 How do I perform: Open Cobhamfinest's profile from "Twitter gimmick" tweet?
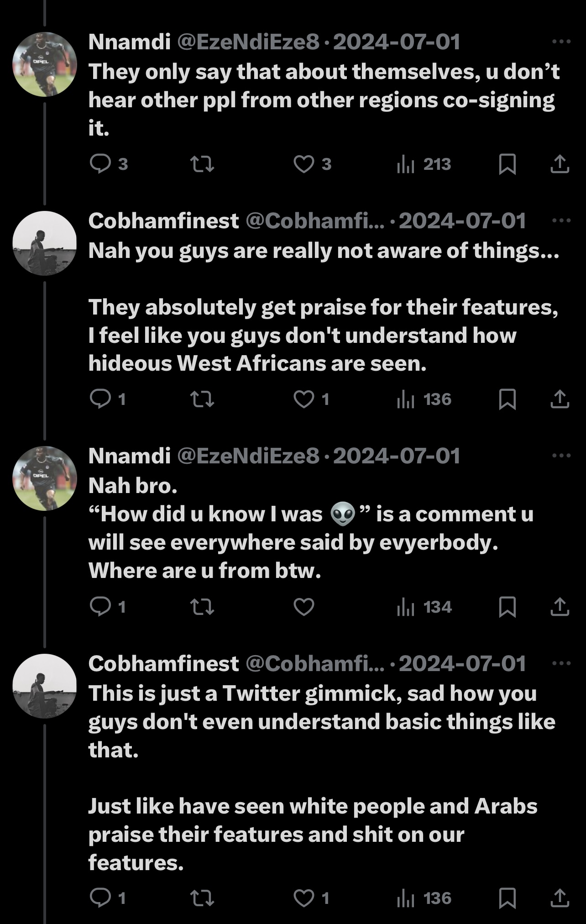pyautogui.click(x=163, y=663)
